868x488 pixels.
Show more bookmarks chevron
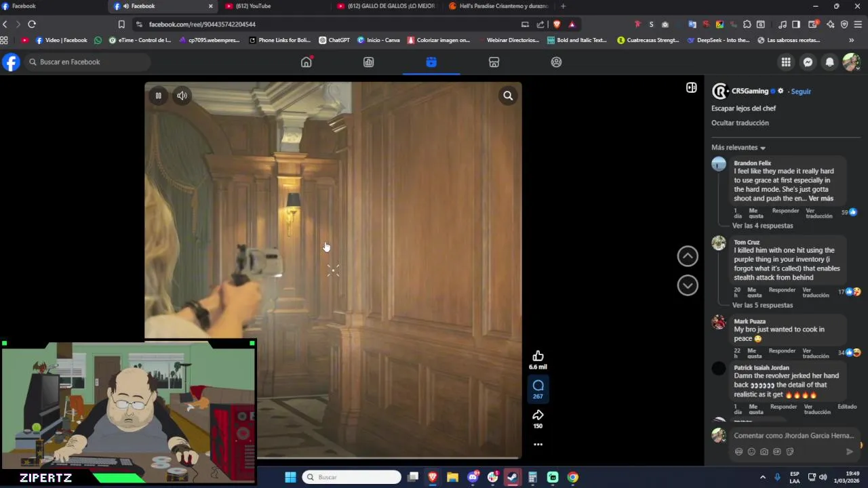coord(851,40)
